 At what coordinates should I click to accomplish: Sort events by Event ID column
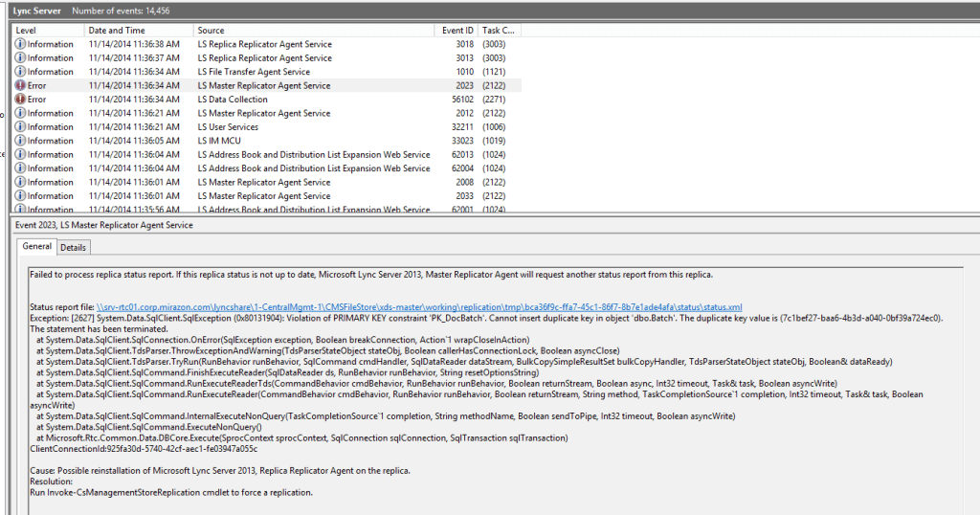457,30
